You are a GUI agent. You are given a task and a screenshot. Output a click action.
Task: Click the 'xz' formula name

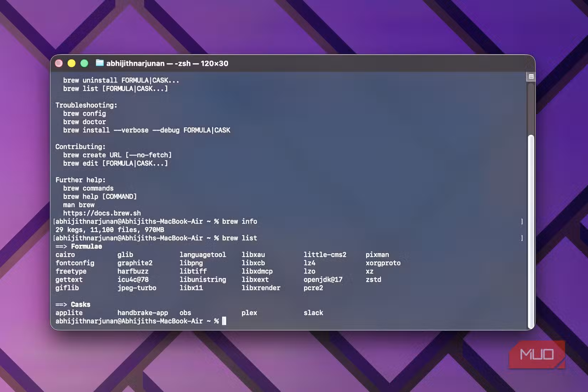point(369,272)
